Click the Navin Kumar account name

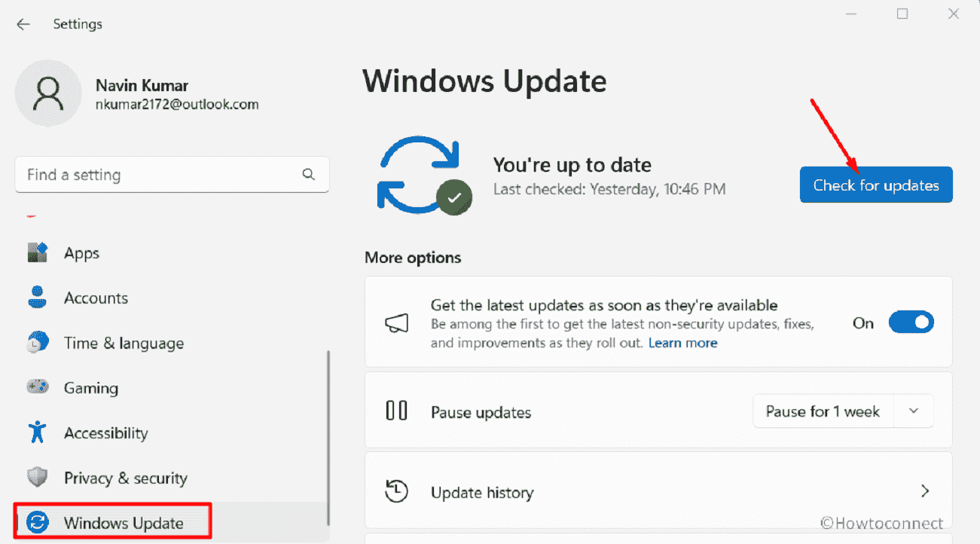pos(142,85)
